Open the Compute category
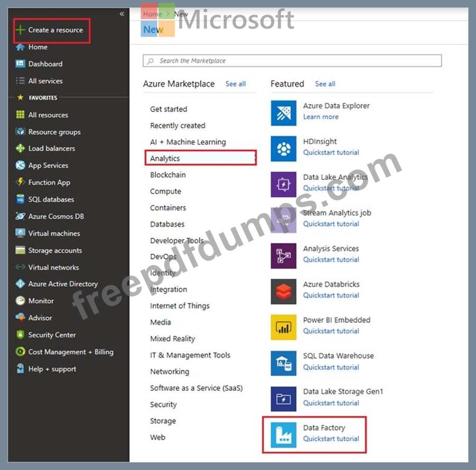 click(x=165, y=191)
